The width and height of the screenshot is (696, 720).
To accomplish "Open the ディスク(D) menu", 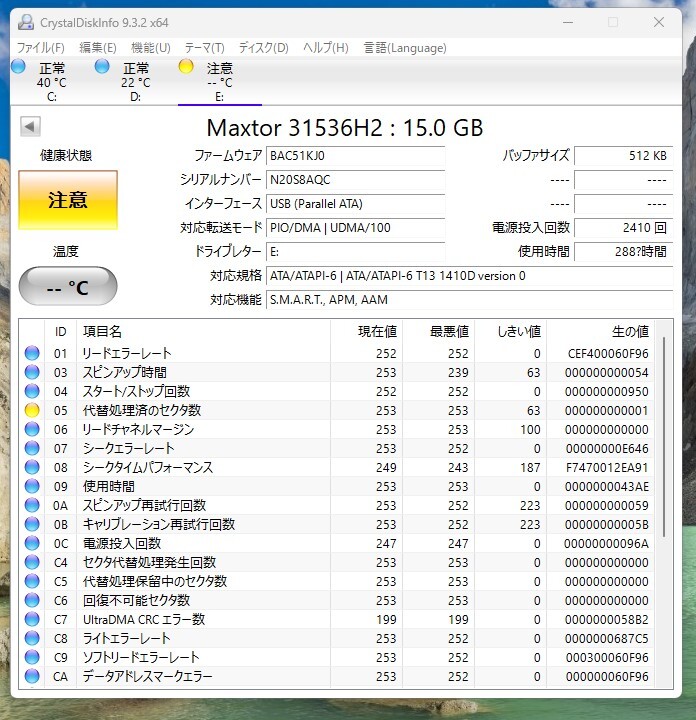I will (264, 48).
